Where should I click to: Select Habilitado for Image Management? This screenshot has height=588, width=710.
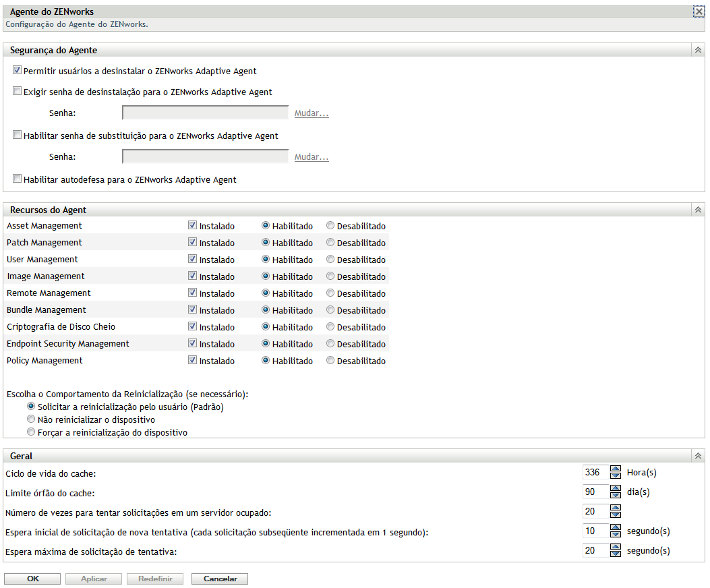266,275
